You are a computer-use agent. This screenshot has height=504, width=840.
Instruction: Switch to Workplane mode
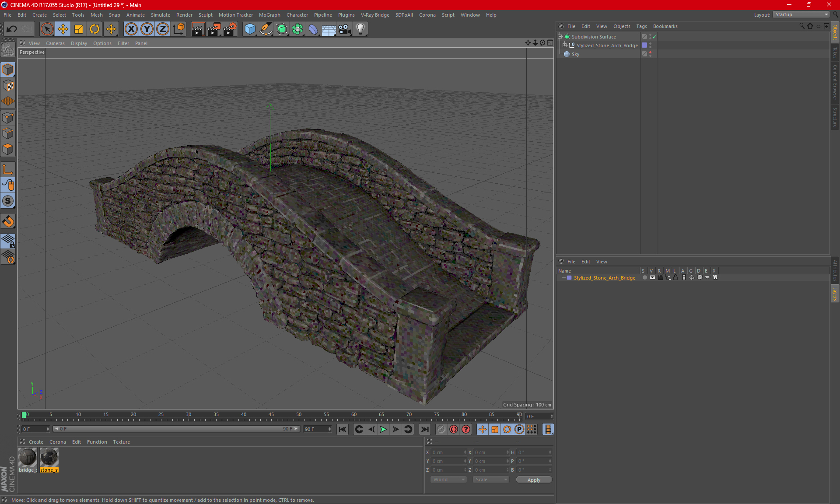[8, 101]
